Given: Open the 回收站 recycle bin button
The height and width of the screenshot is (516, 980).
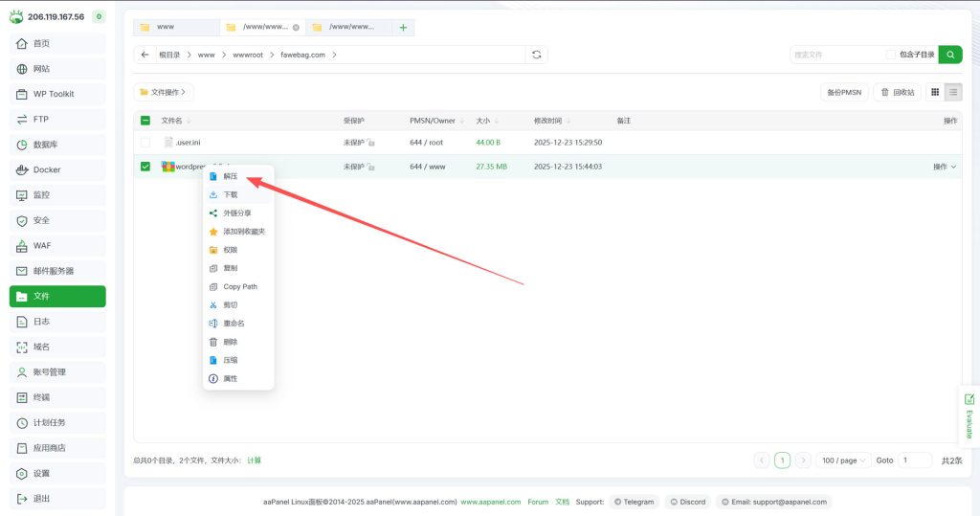Looking at the screenshot, I should (897, 92).
